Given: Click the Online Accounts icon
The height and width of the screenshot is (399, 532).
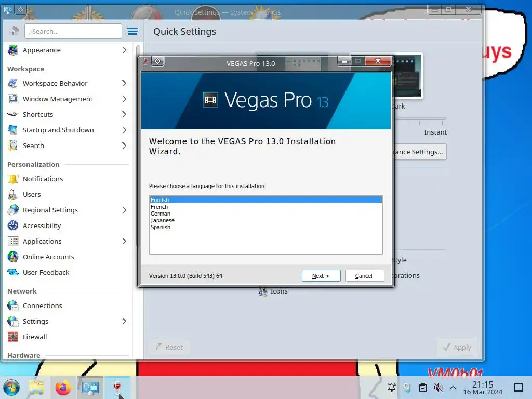Looking at the screenshot, I should click(x=13, y=257).
